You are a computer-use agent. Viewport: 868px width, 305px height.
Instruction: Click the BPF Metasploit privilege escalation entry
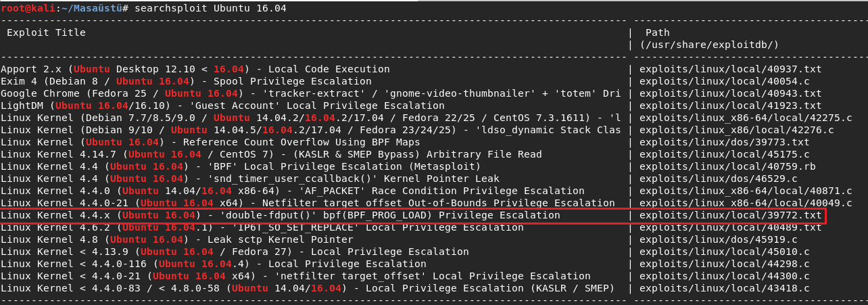coord(241,166)
